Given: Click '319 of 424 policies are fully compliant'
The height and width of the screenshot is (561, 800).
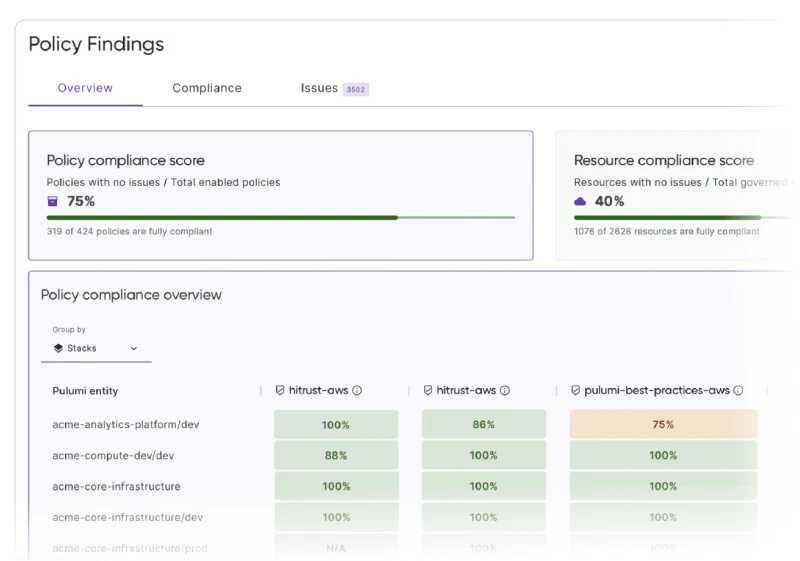Looking at the screenshot, I should (129, 232).
